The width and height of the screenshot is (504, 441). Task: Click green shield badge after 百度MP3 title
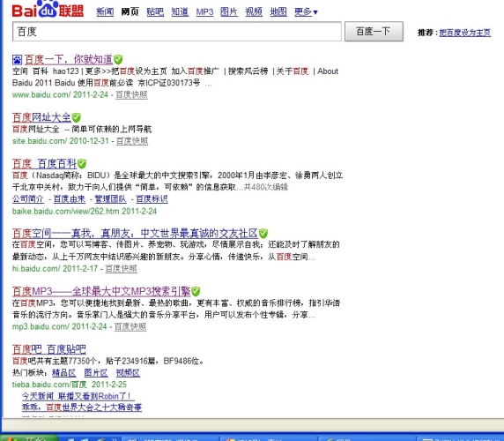196,291
